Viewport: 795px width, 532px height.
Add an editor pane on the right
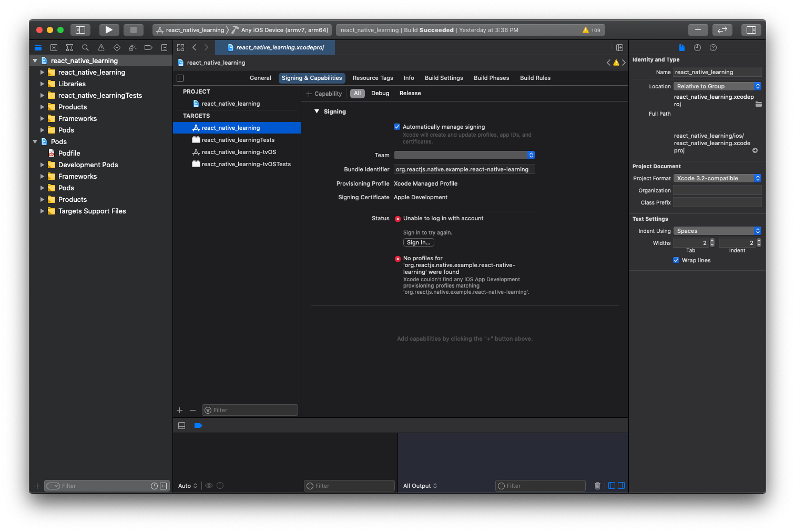coord(619,47)
